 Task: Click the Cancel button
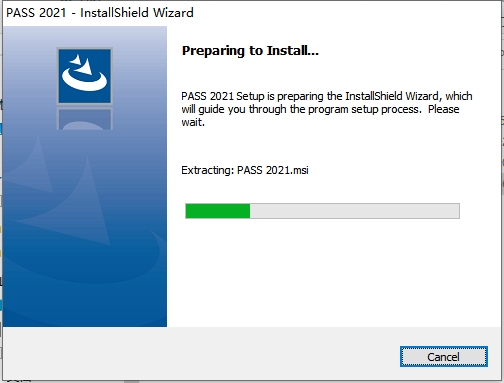coord(444,356)
